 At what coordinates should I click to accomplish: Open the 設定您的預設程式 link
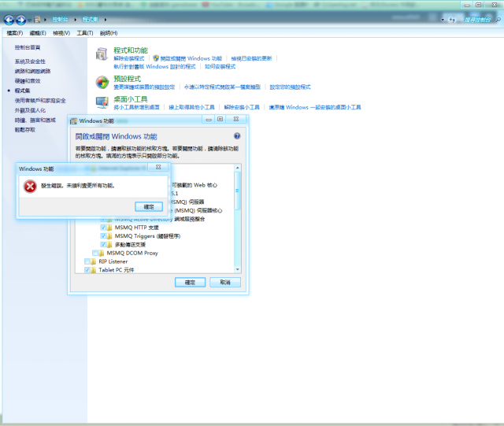(x=291, y=87)
